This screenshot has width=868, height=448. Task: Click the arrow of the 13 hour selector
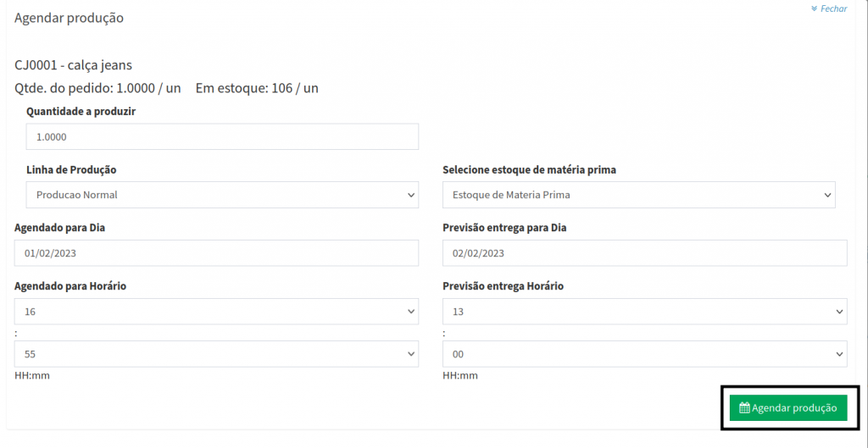pos(838,312)
